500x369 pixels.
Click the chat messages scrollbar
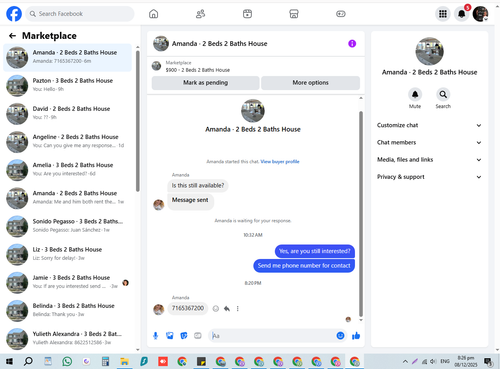tap(361, 213)
